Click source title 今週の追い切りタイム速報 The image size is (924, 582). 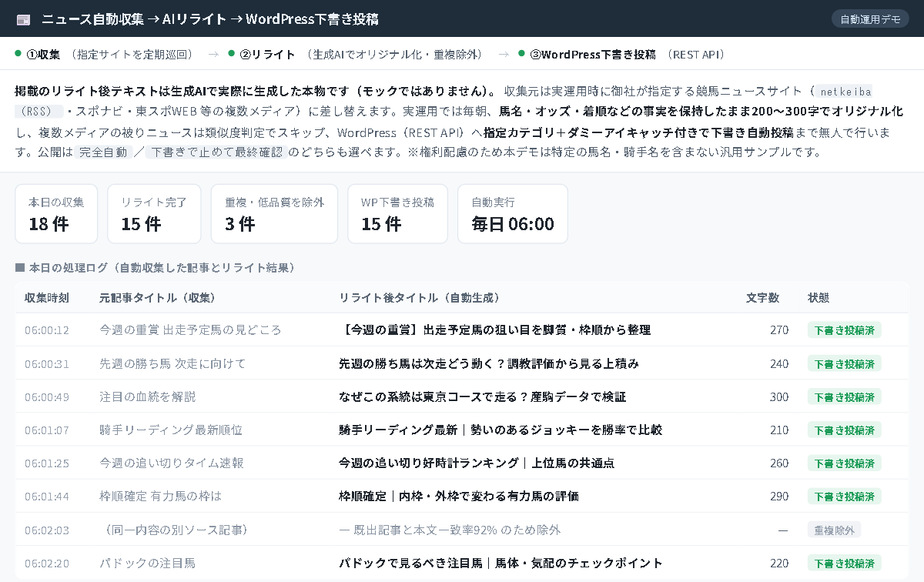tap(172, 463)
